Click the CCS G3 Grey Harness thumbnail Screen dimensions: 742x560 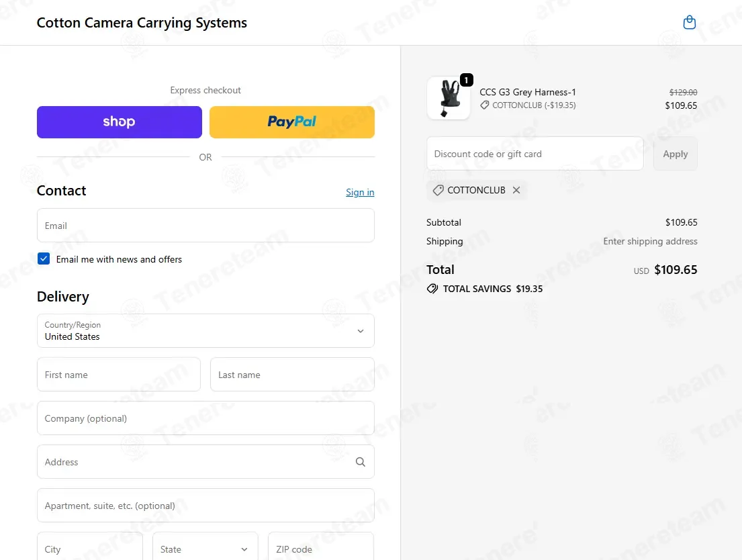coord(448,98)
